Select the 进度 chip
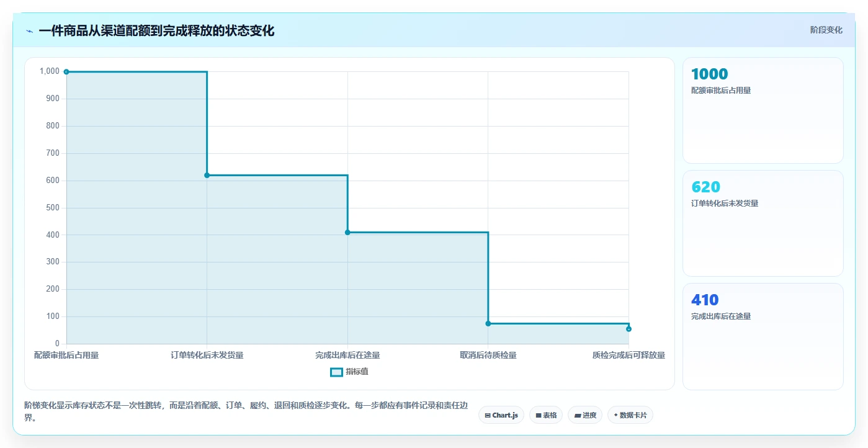The height and width of the screenshot is (448, 868). [x=584, y=415]
